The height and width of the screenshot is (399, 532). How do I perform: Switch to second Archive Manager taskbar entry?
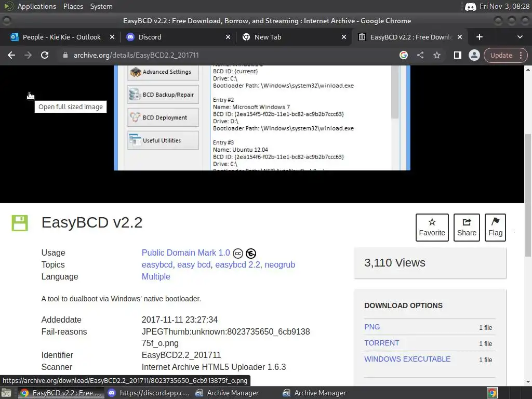coord(314,393)
